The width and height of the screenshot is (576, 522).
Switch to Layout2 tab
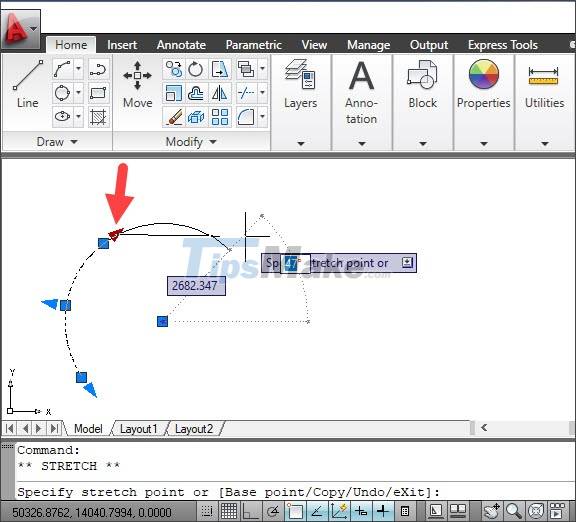pos(194,429)
